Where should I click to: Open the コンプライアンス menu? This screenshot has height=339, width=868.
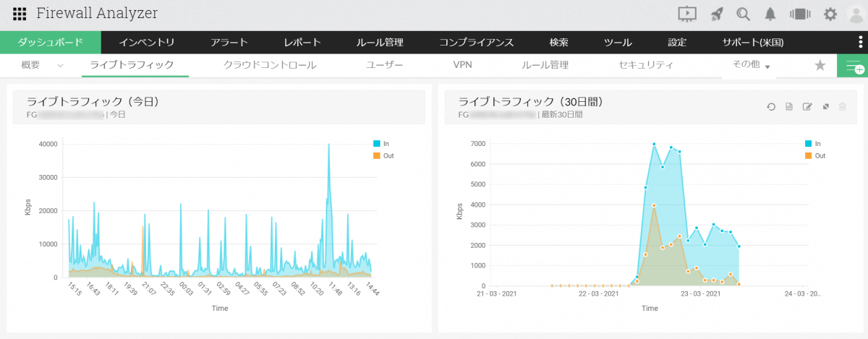pyautogui.click(x=477, y=42)
